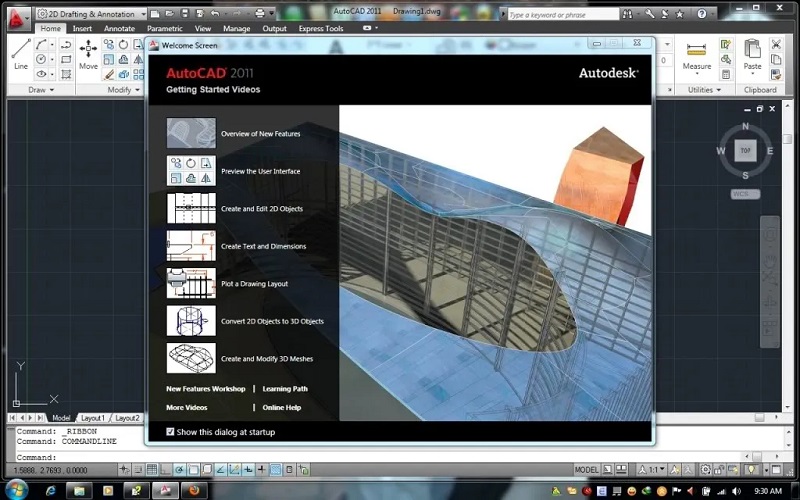Expand the Draw panel dropdown
This screenshot has width=800, height=500.
41,90
